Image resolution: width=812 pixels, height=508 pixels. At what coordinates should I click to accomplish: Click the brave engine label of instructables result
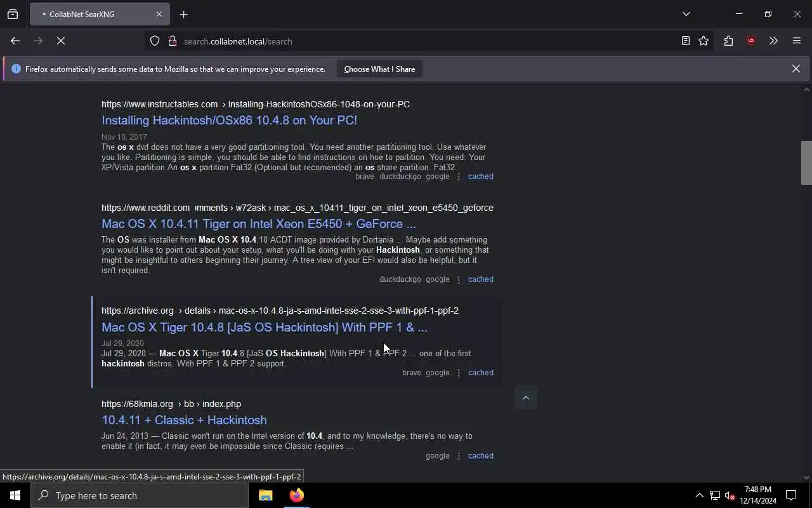[x=365, y=177]
